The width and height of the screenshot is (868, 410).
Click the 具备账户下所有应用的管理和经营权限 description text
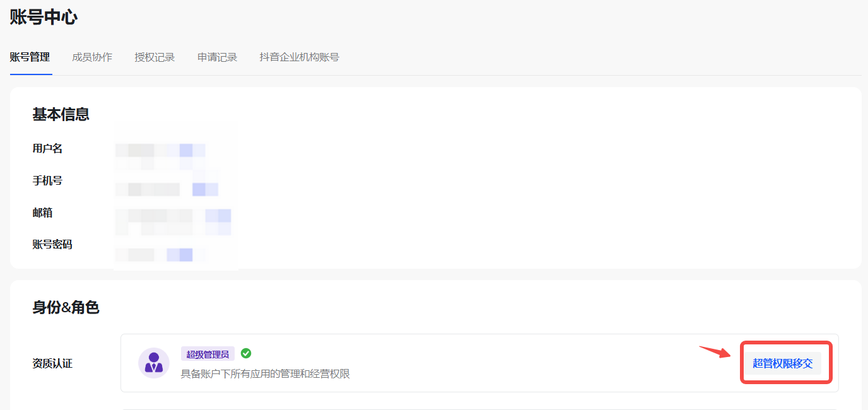point(265,373)
